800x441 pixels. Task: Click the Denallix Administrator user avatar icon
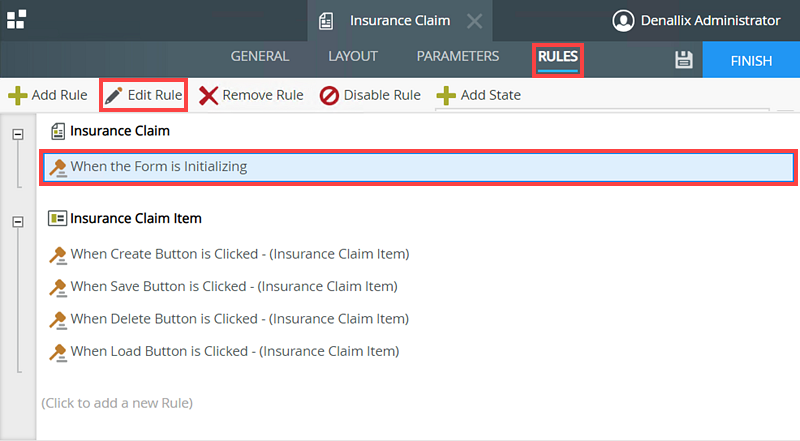click(624, 21)
